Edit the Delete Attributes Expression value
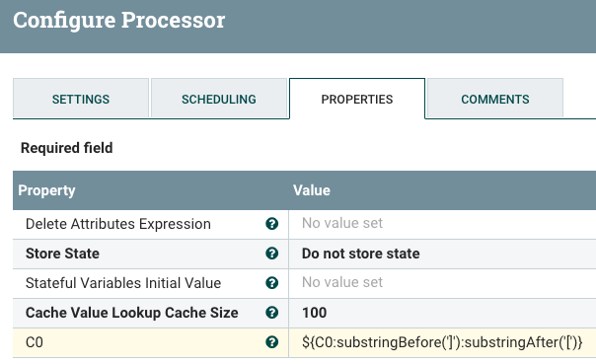Screen dimensions: 596x364 (442, 224)
